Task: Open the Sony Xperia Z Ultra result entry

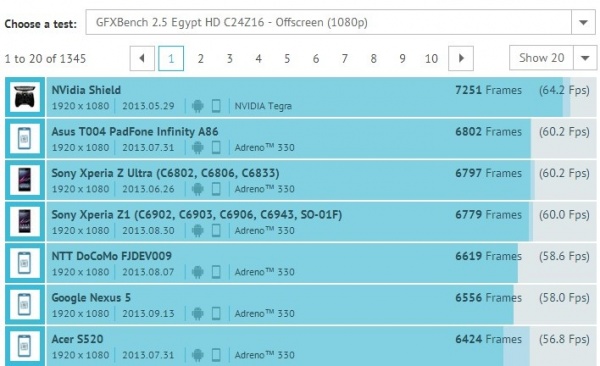Action: [x=165, y=173]
